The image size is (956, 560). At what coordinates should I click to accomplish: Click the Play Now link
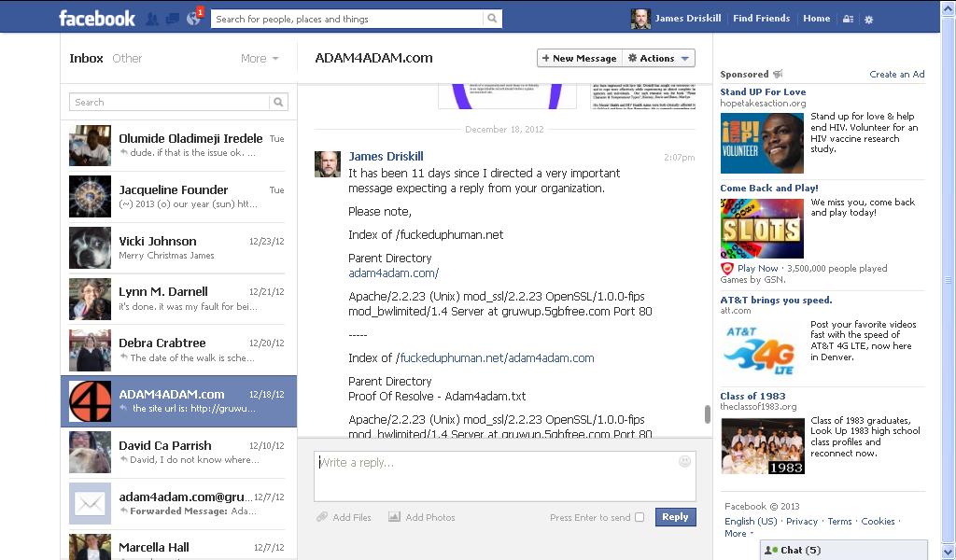point(758,268)
